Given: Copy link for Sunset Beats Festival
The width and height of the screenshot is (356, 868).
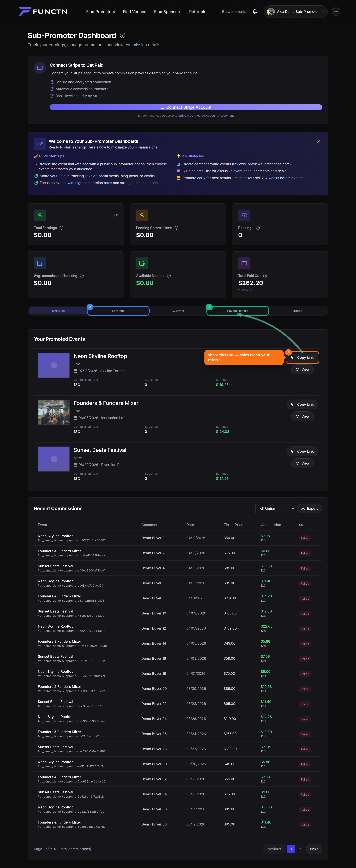Looking at the screenshot, I should 302,452.
